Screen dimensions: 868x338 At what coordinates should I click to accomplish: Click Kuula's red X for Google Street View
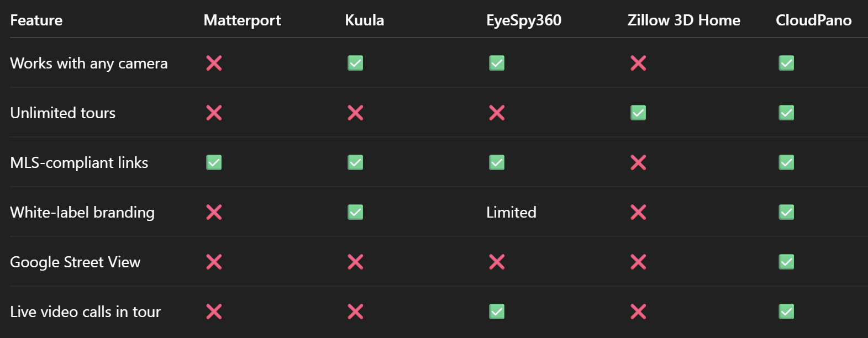(355, 262)
